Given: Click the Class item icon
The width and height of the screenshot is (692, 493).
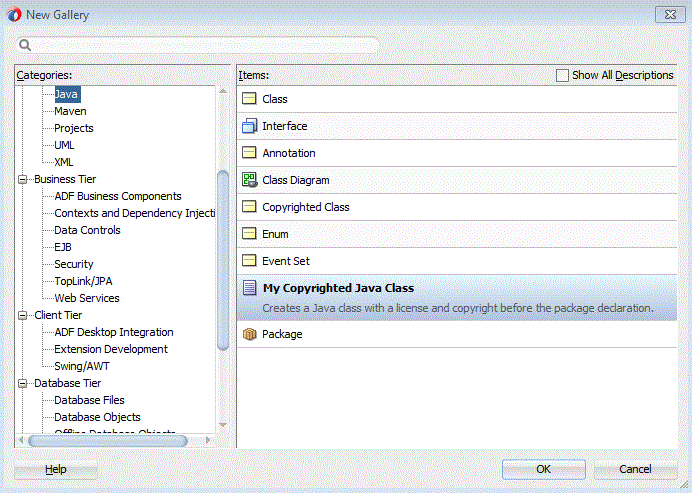Looking at the screenshot, I should pyautogui.click(x=249, y=99).
